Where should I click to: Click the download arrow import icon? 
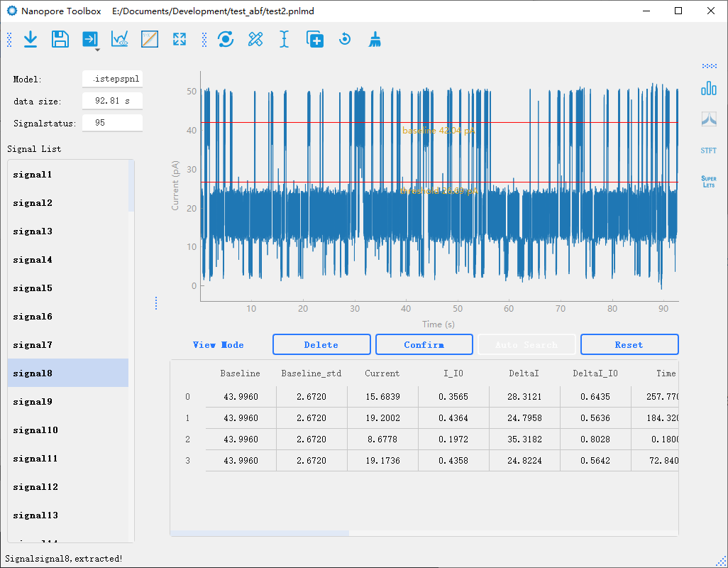point(31,40)
